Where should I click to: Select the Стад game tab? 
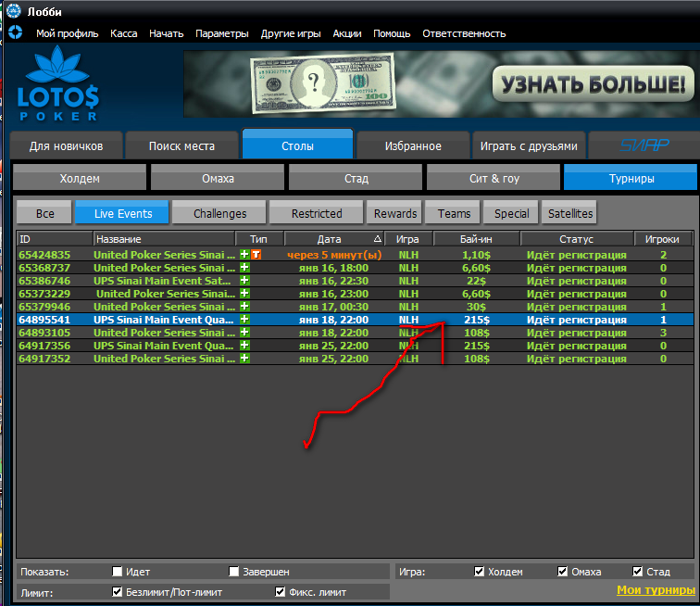356,178
